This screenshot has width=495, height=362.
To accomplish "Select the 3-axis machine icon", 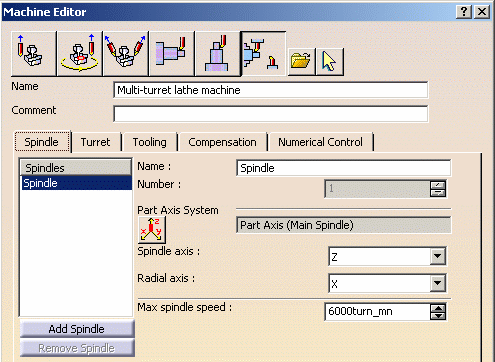I will click(33, 53).
